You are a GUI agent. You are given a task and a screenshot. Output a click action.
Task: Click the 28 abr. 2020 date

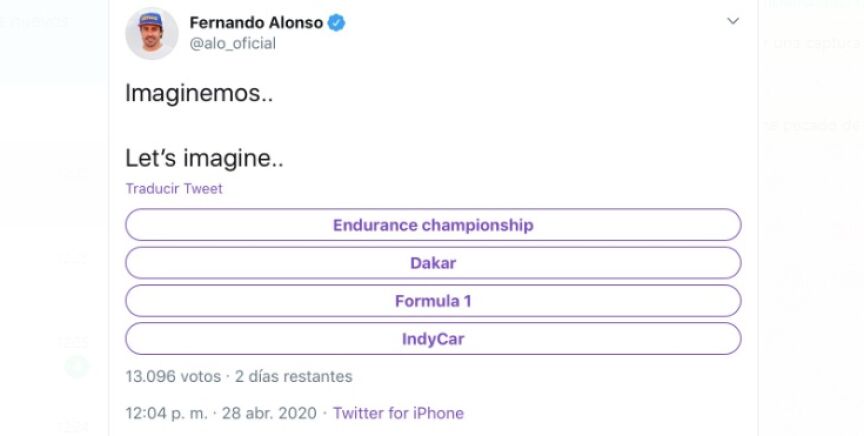pyautogui.click(x=271, y=413)
